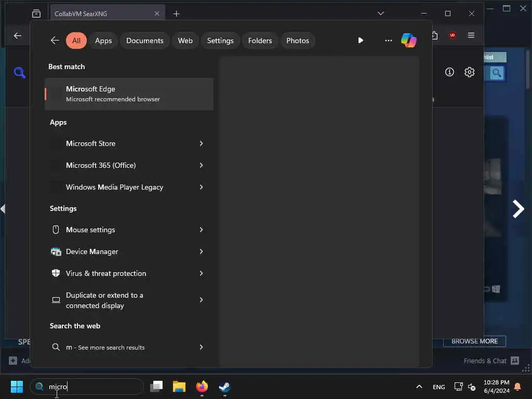Open notifications bell in the taskbar
Screen dimensions: 532x399
517,387
